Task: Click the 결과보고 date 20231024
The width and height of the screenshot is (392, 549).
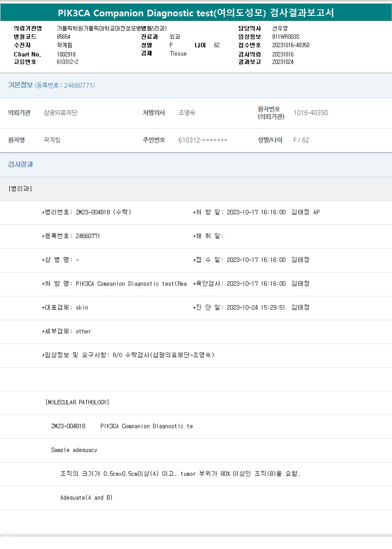Action: click(283, 62)
